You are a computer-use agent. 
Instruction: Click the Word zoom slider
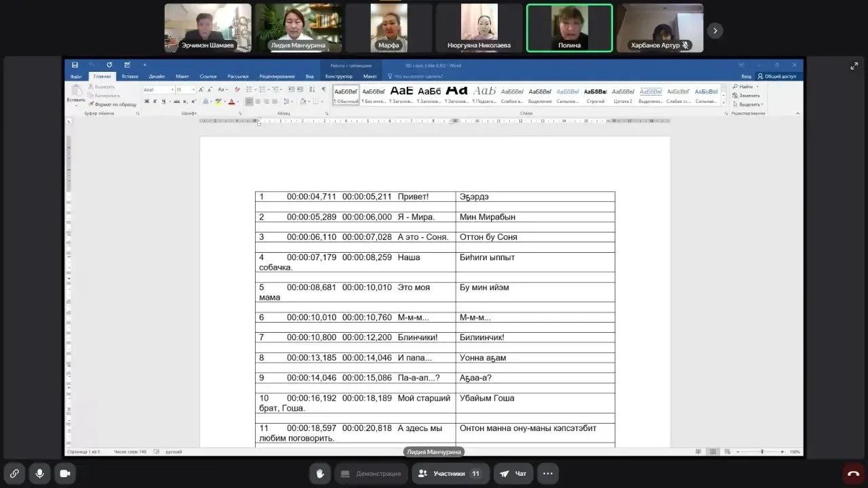tap(762, 451)
